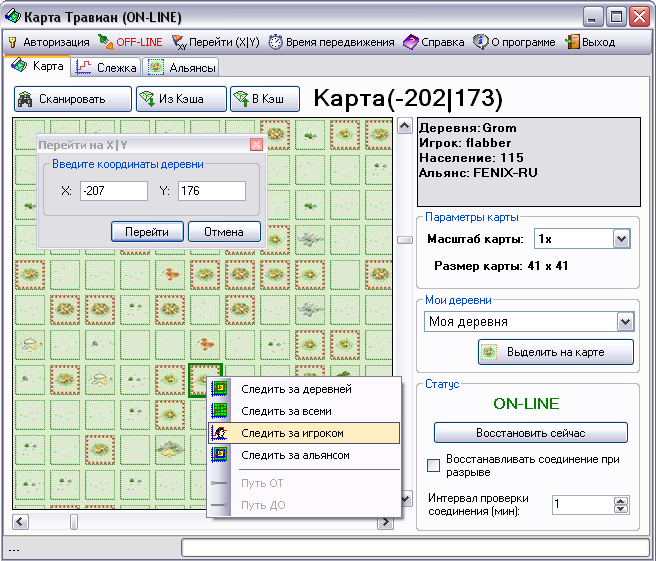The height and width of the screenshot is (561, 656).
Task: Click the Сканировать button
Action: tap(73, 99)
